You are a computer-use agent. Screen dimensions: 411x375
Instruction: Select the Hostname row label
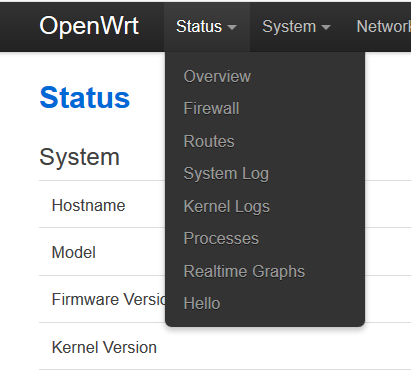pos(89,205)
